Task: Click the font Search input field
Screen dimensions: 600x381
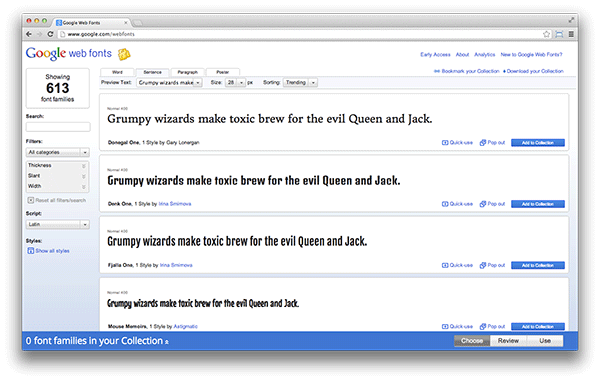Action: pyautogui.click(x=58, y=127)
